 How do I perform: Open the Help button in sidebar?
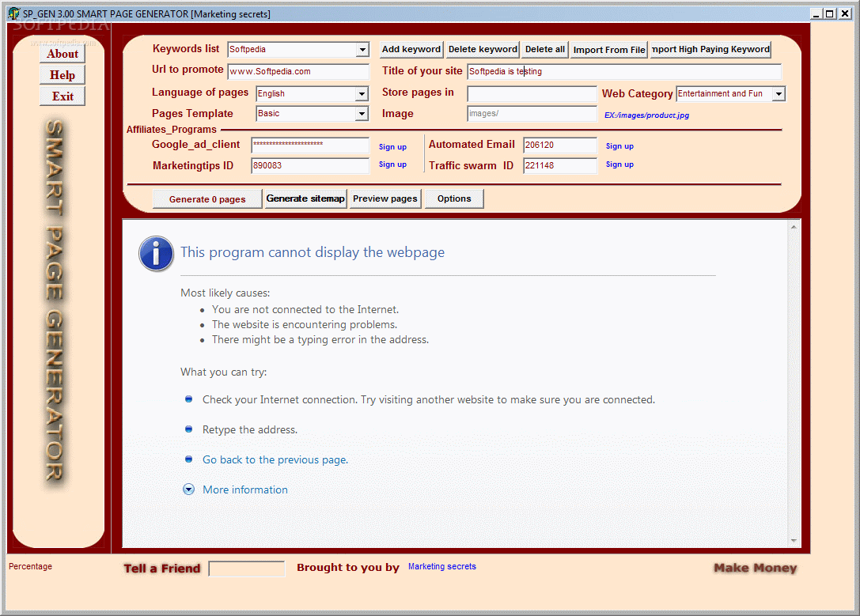[63, 75]
